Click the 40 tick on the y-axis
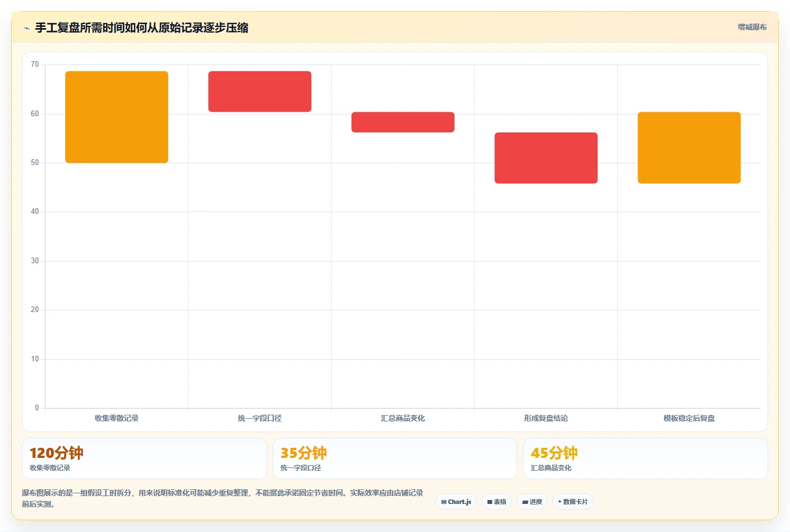 [35, 212]
